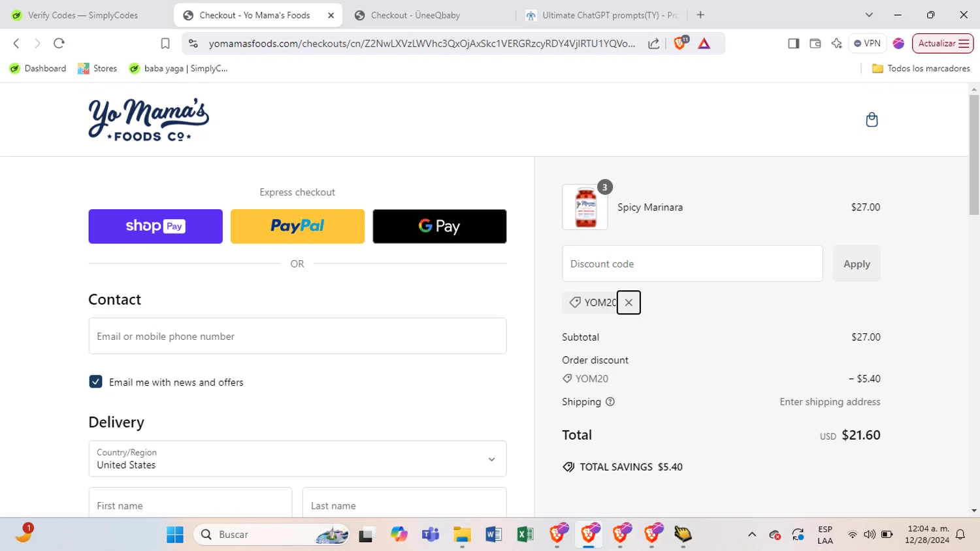Go back using the browser back arrow
This screenshot has height=551, width=980.
point(16,43)
